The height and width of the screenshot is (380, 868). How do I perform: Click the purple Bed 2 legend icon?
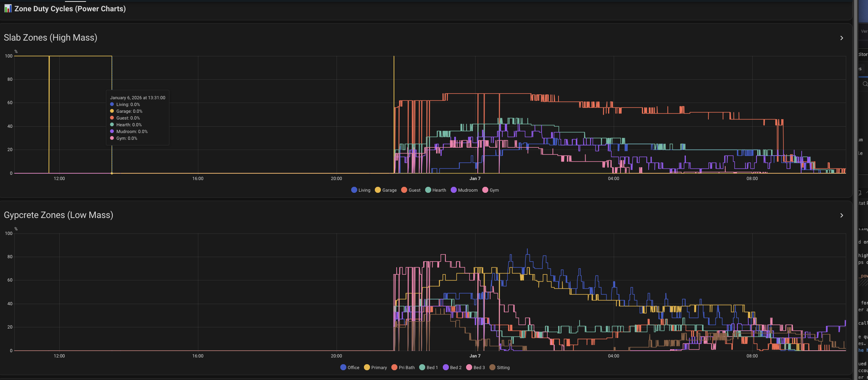point(445,367)
